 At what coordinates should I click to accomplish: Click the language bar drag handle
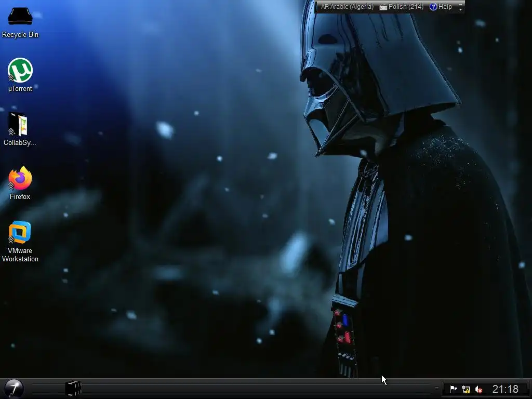[317, 7]
